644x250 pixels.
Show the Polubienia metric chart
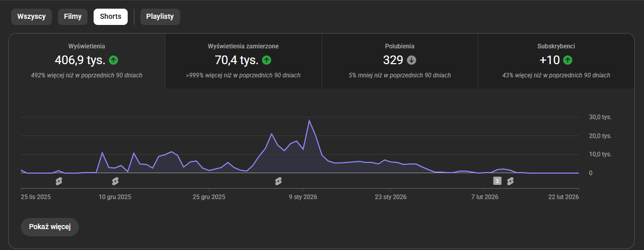(400, 61)
